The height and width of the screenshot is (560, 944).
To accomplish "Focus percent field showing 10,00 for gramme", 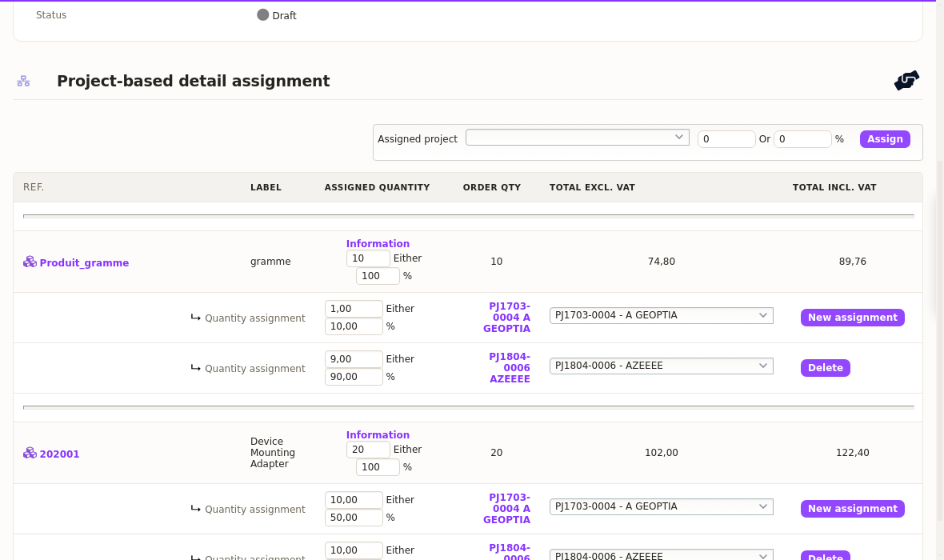I will click(x=354, y=326).
